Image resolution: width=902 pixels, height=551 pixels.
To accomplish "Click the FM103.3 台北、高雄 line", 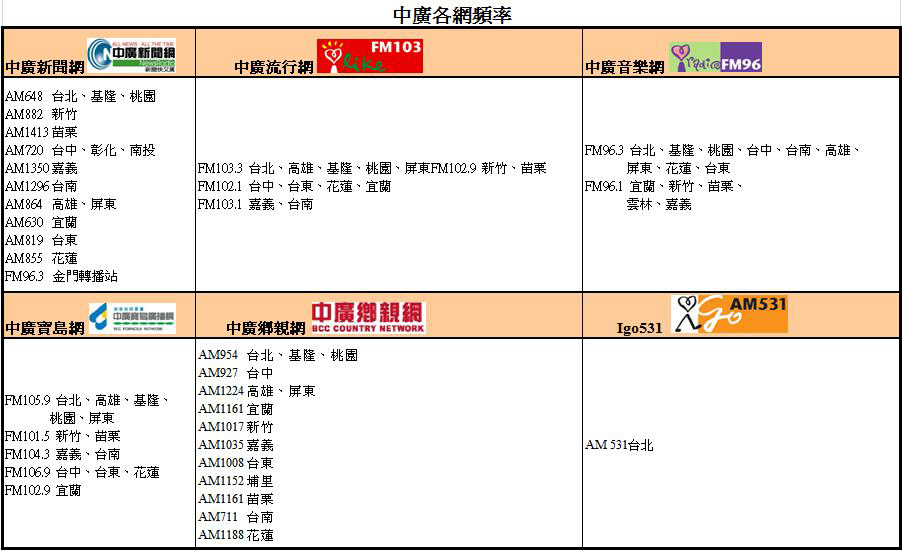I will coord(372,168).
